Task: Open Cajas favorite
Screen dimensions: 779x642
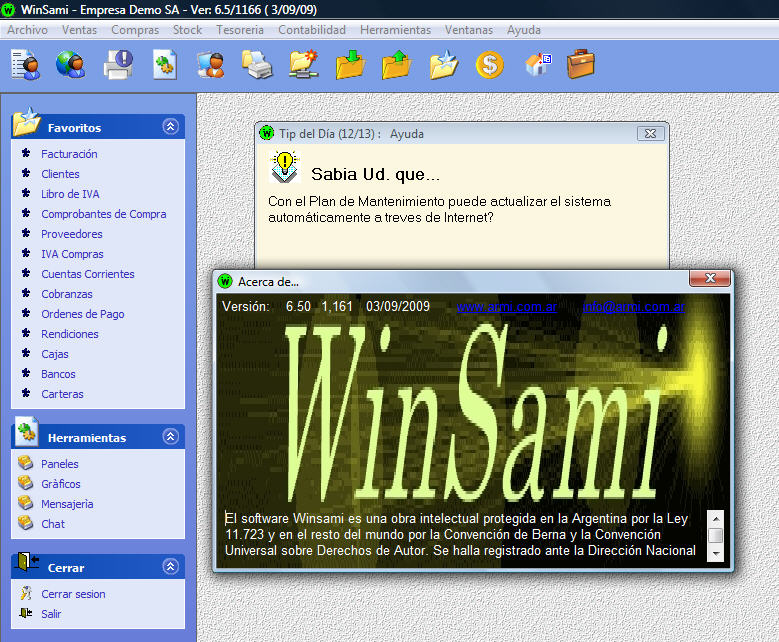Action: (x=55, y=354)
